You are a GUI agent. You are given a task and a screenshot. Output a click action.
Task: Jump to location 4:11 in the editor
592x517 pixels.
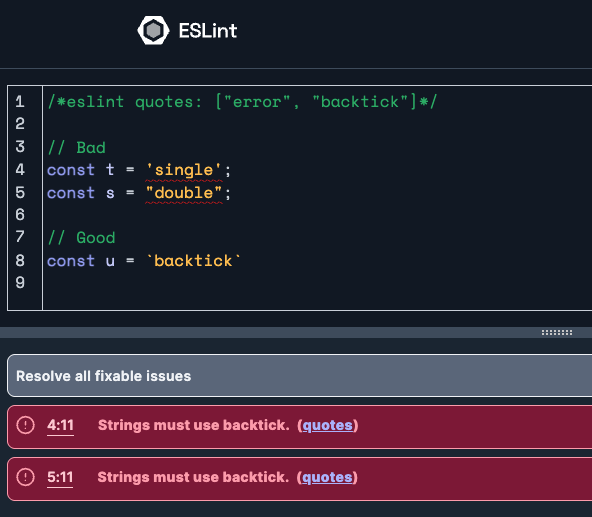(x=60, y=426)
